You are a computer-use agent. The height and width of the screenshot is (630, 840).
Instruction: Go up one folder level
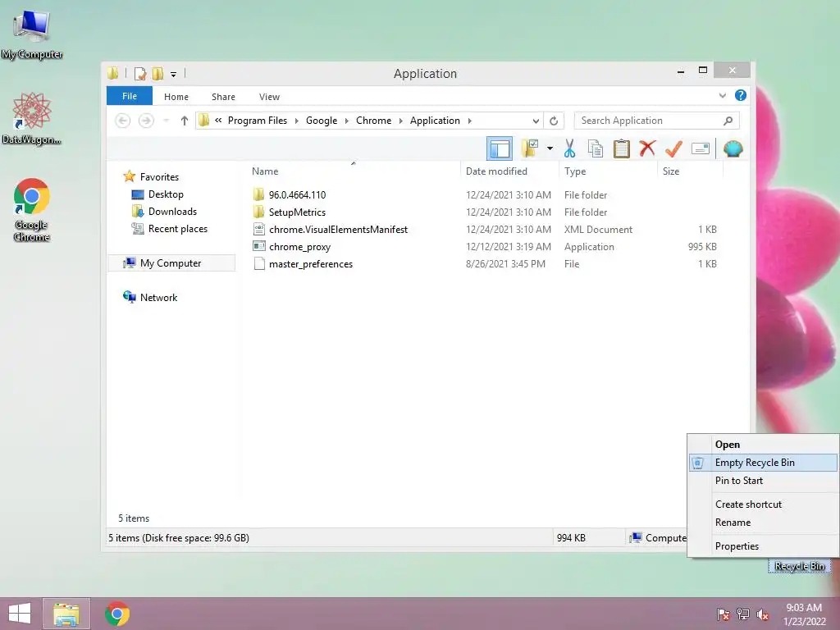point(185,121)
